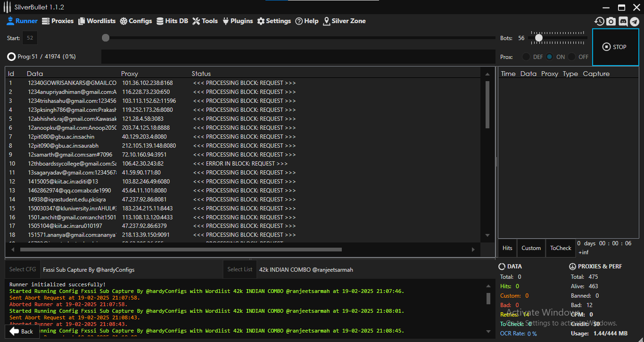Click the horizontal scrollbar right arrow of the data list

[473, 250]
